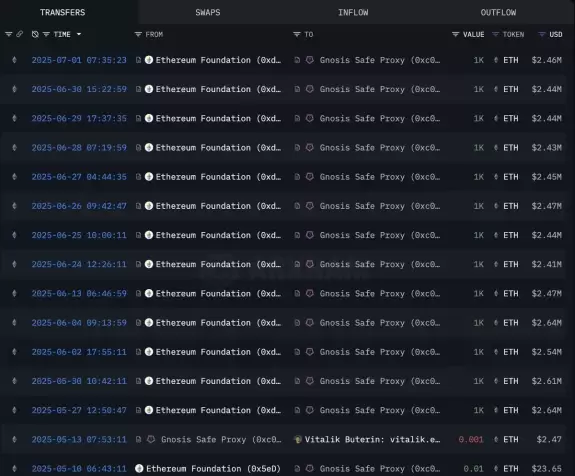Open the TO column filter
The image size is (575, 476).
297,34
